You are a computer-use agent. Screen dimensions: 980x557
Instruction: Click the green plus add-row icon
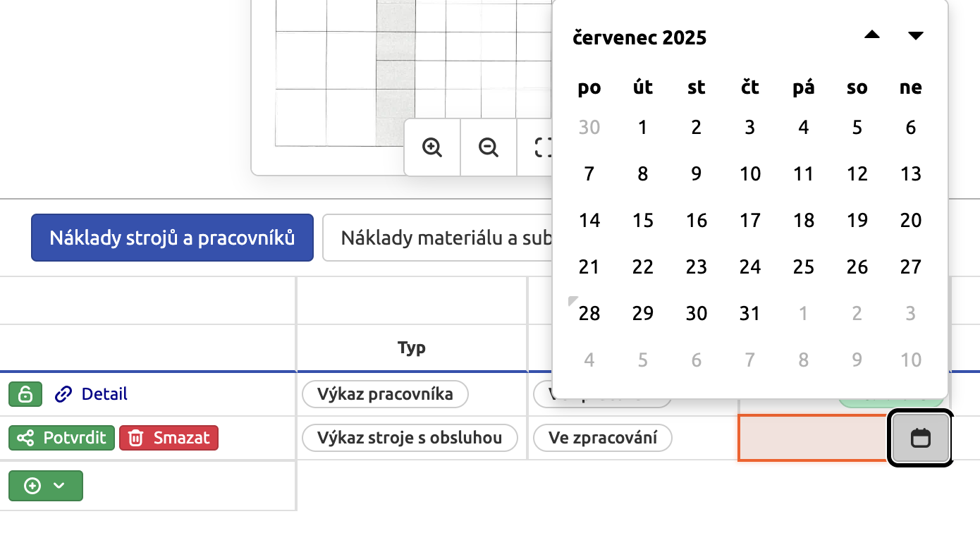click(x=32, y=485)
